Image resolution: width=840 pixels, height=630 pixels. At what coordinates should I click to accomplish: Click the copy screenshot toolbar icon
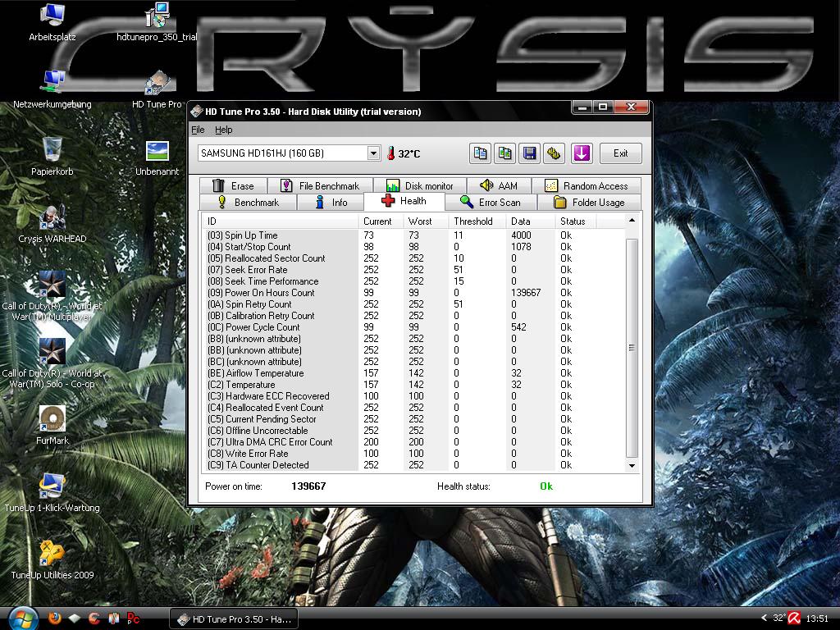504,153
